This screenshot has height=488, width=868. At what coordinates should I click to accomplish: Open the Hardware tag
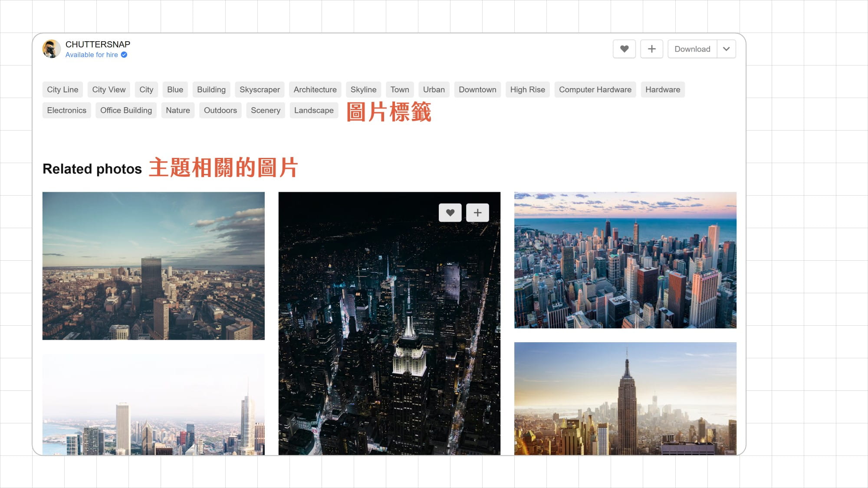(663, 89)
